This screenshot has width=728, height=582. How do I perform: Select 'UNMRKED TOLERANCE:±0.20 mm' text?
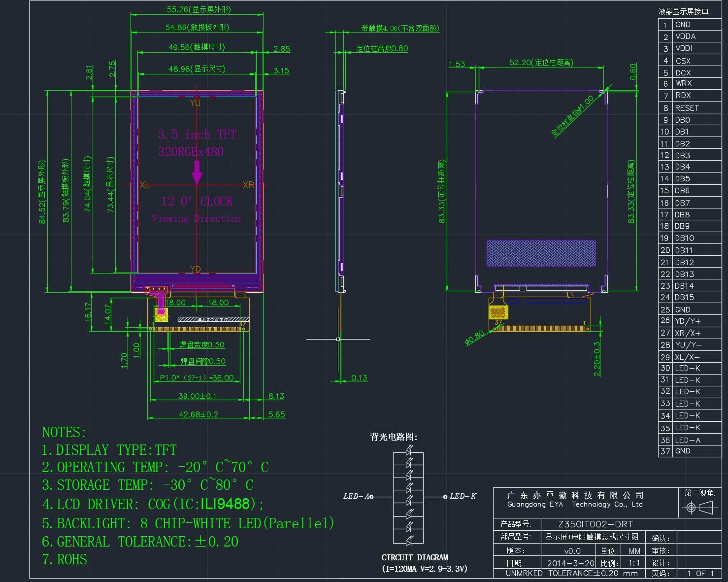click(571, 573)
